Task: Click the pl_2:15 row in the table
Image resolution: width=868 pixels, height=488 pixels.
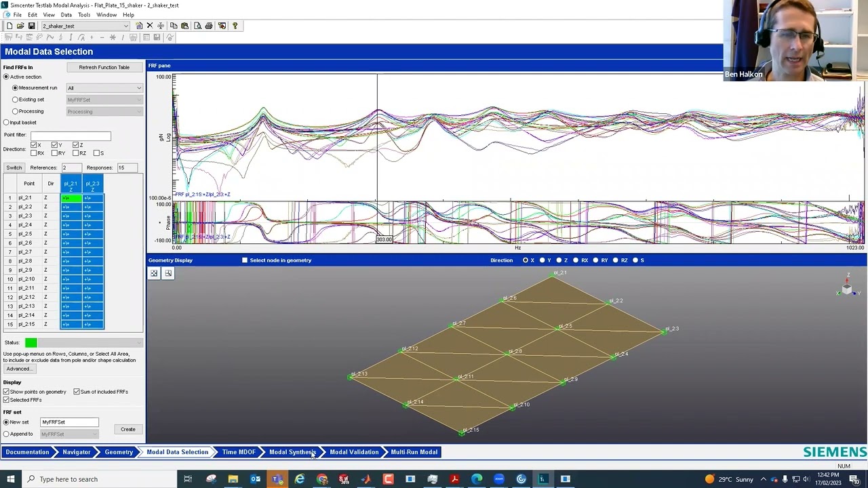Action: [54, 324]
